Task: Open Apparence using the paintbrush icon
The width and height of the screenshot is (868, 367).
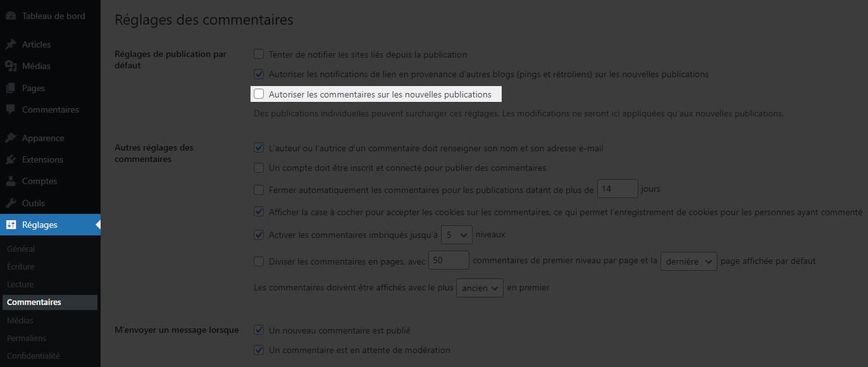Action: point(10,138)
